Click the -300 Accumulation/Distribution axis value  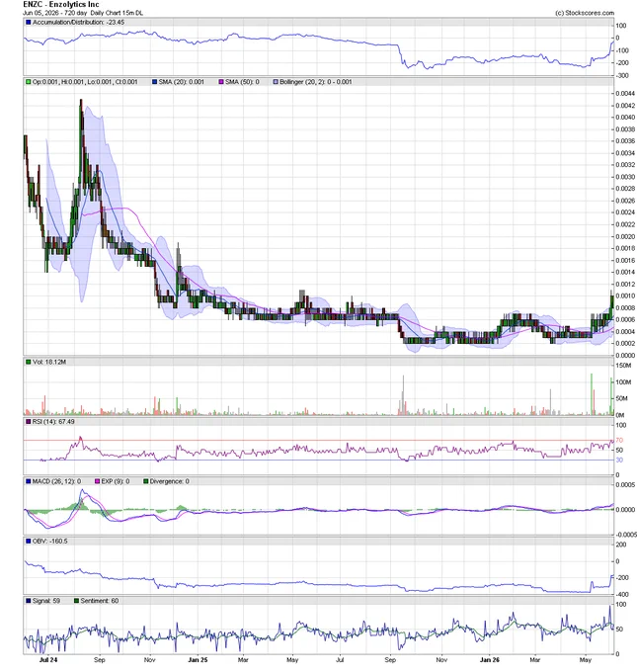622,76
